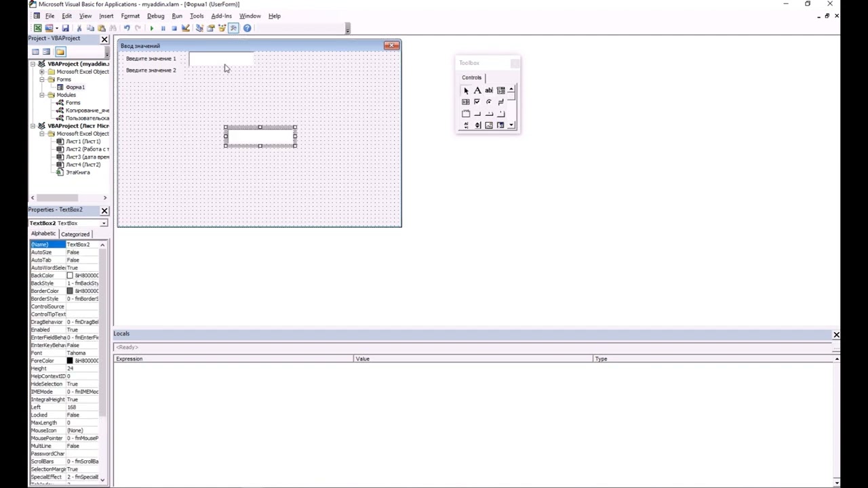Click the Break pause icon
This screenshot has width=868, height=488.
pyautogui.click(x=163, y=28)
